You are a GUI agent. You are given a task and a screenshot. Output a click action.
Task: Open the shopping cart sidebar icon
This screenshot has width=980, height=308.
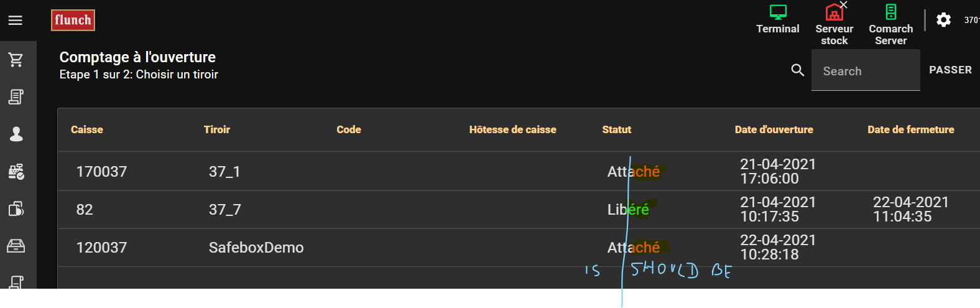tap(16, 60)
